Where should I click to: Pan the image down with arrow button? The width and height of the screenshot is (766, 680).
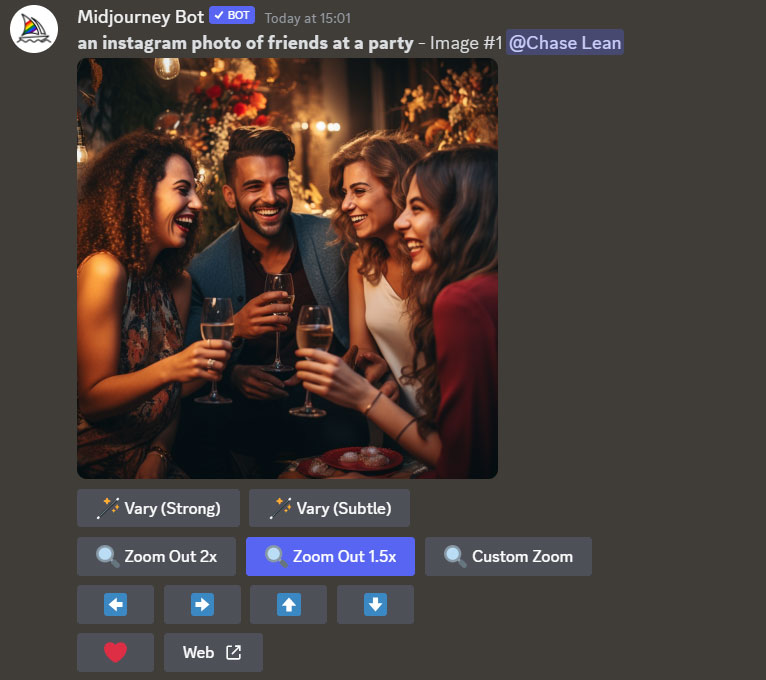375,605
